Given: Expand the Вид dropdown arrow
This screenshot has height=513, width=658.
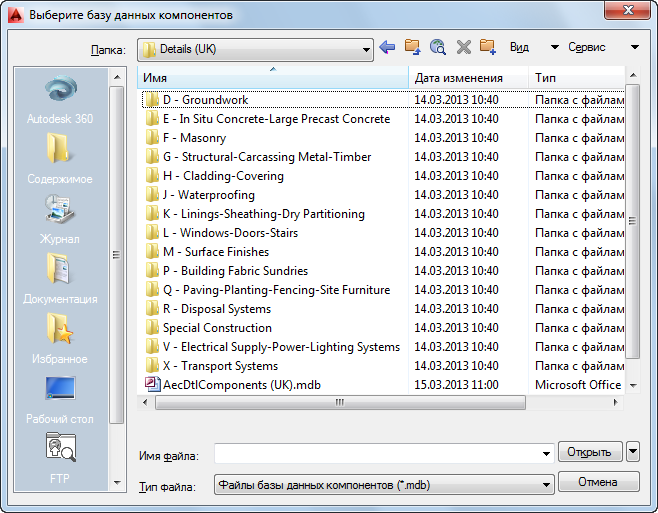Looking at the screenshot, I should point(555,47).
